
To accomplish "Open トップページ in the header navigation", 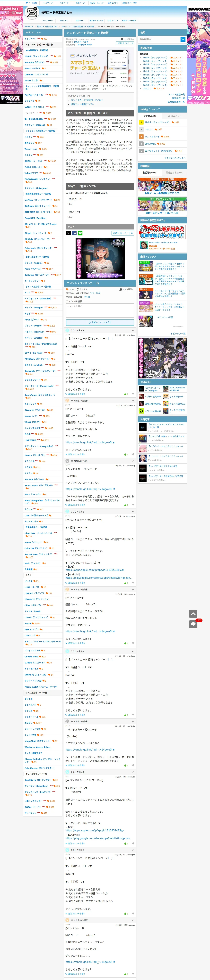I will coord(48,21).
